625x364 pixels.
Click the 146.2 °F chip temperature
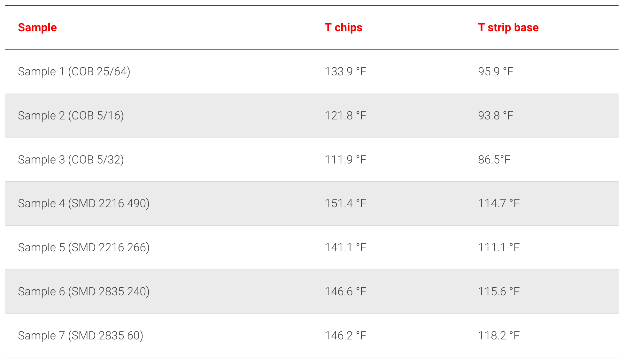345,336
